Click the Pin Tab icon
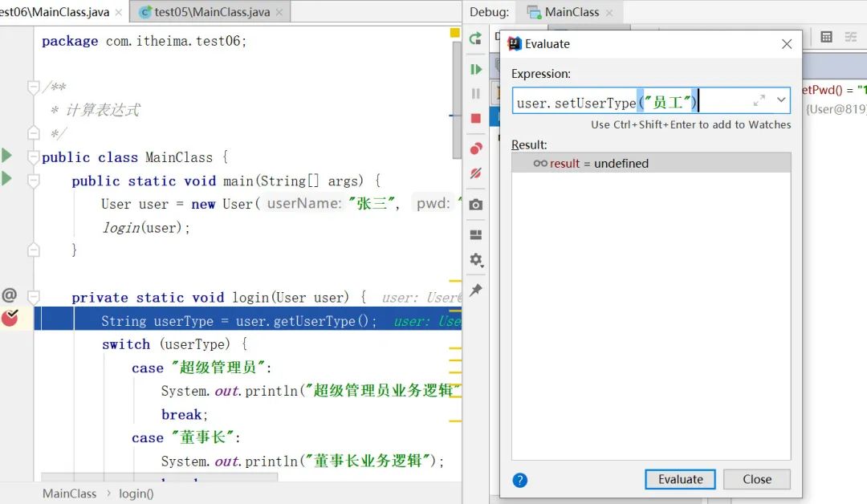 (x=475, y=291)
